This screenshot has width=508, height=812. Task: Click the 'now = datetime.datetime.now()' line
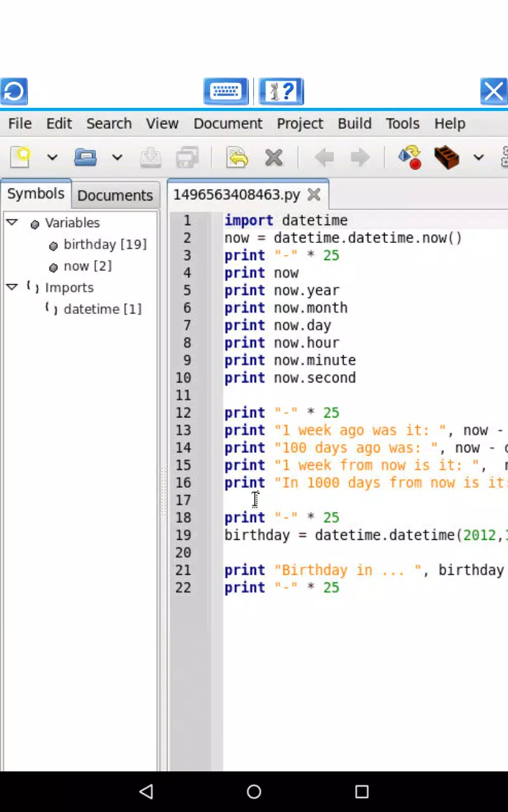pyautogui.click(x=343, y=238)
